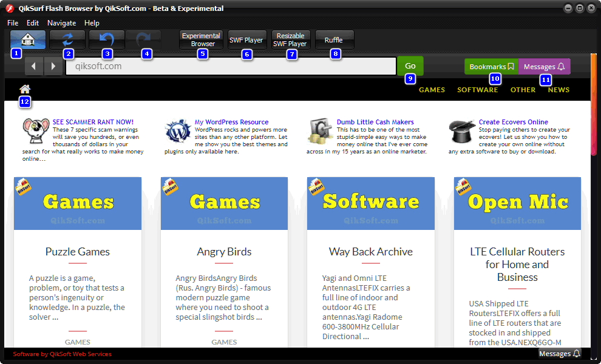Open the SWF Player
This screenshot has height=364, width=601.
(247, 39)
